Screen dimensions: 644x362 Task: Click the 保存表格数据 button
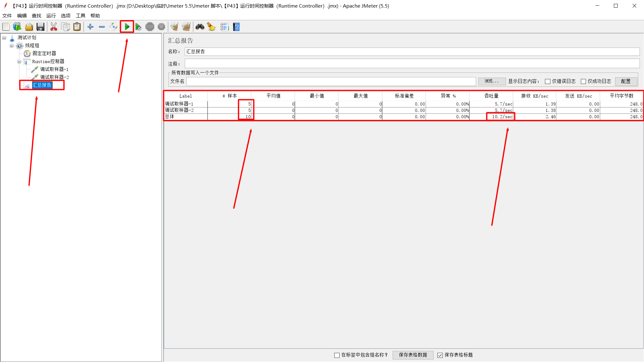[413, 355]
